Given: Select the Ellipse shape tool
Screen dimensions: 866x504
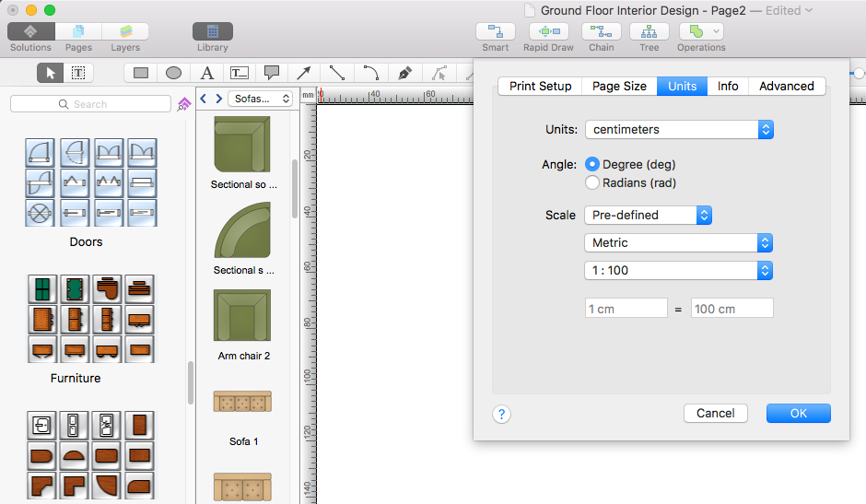Looking at the screenshot, I should (x=173, y=73).
